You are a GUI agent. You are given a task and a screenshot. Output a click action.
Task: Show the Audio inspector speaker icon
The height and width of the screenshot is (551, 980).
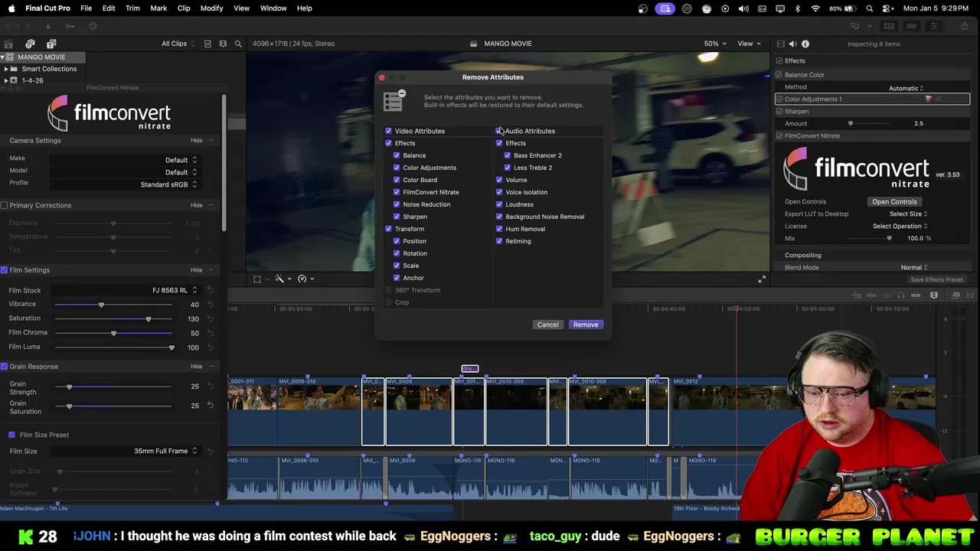coord(792,44)
